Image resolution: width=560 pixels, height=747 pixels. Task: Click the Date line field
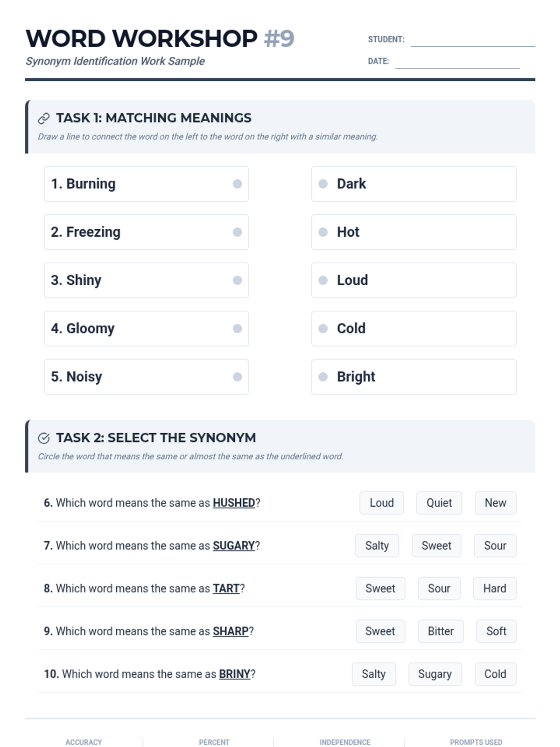point(457,62)
